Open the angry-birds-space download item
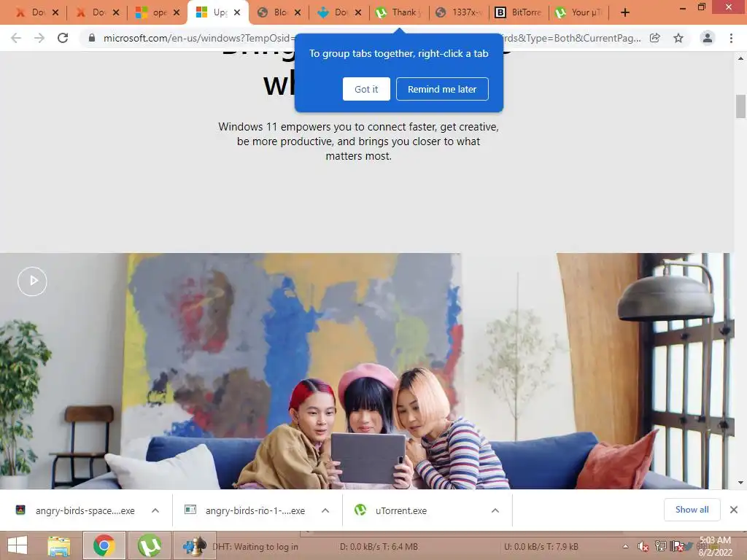This screenshot has height=560, width=747. point(76,510)
